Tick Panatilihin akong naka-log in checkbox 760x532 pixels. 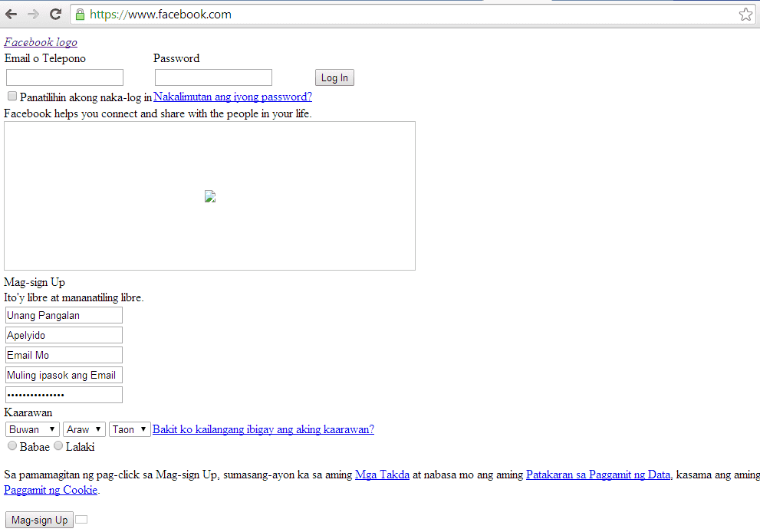[x=12, y=96]
